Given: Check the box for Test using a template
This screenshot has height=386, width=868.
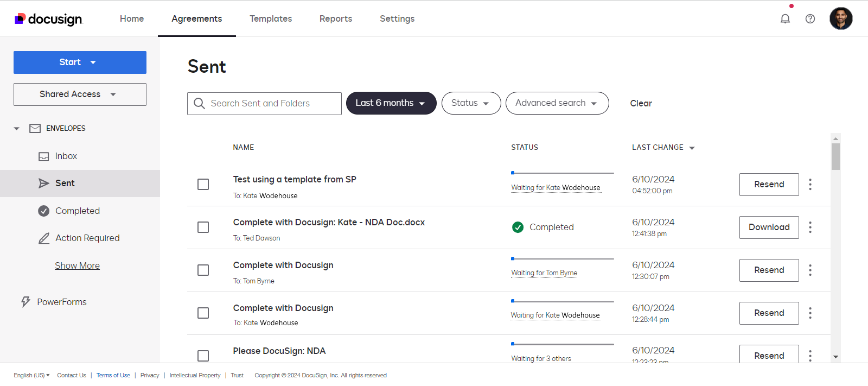Looking at the screenshot, I should pyautogui.click(x=203, y=185).
